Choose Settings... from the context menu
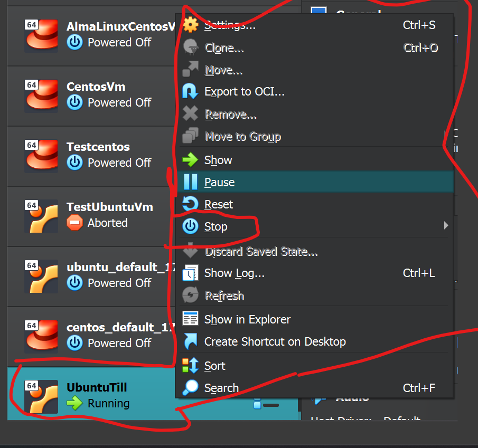478x448 pixels. 315,25
